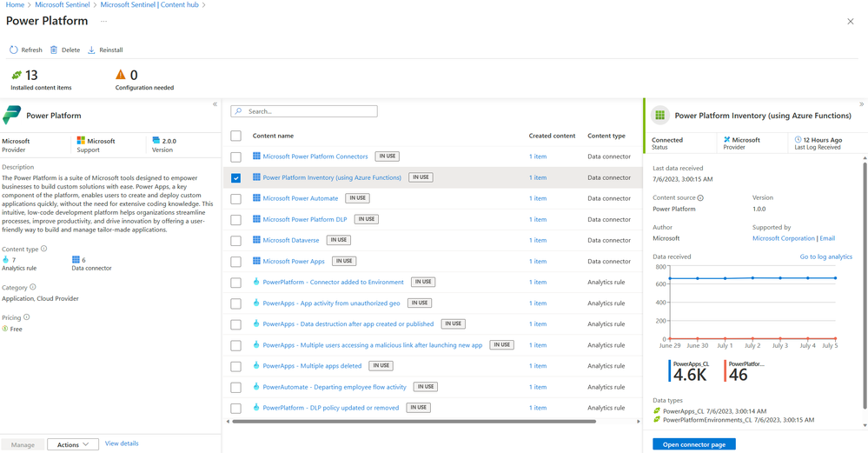Open the View details link
The height and width of the screenshot is (453, 868).
122,443
